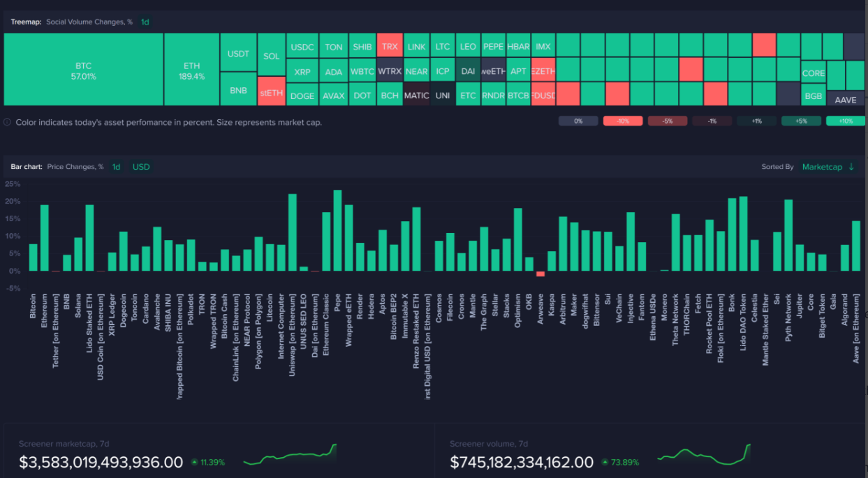Click the Bitcoin bar in the bar chart
This screenshot has width=868, height=478.
click(33, 257)
